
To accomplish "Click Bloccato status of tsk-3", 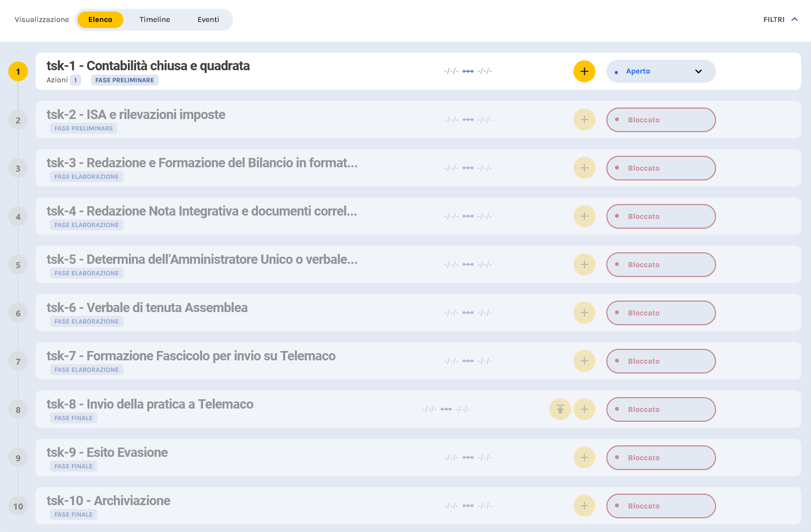I will 661,168.
